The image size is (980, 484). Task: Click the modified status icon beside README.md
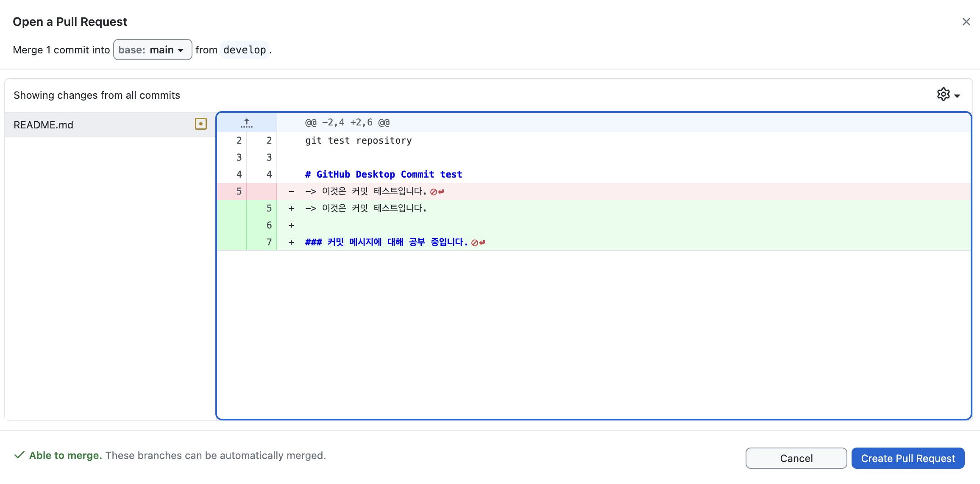click(x=200, y=124)
